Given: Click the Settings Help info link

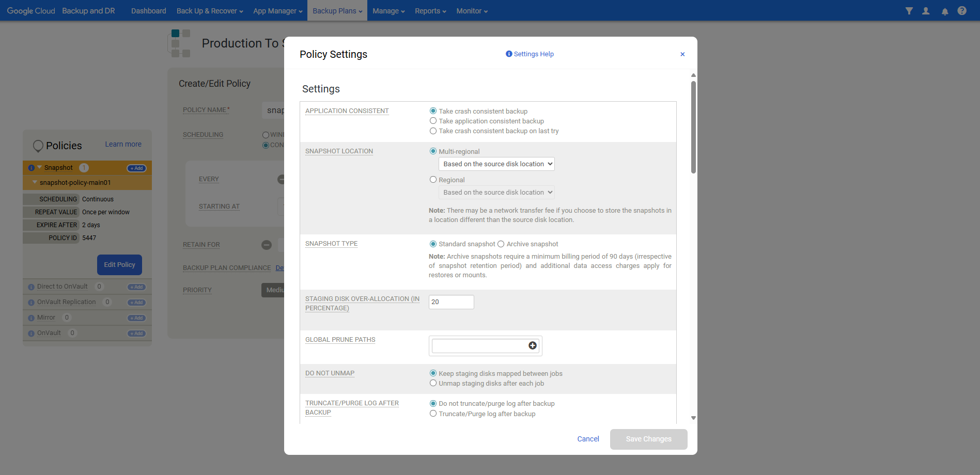Looking at the screenshot, I should [x=530, y=54].
